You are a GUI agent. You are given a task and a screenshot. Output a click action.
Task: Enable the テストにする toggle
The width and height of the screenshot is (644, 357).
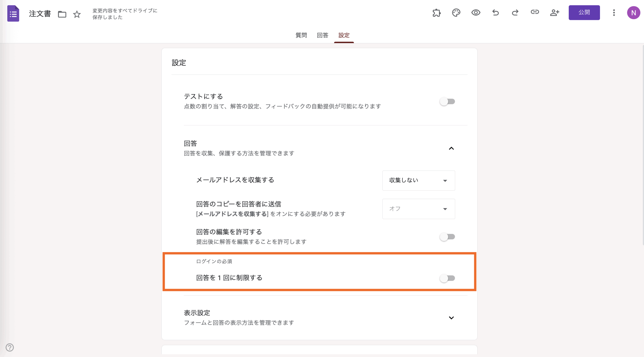click(447, 102)
